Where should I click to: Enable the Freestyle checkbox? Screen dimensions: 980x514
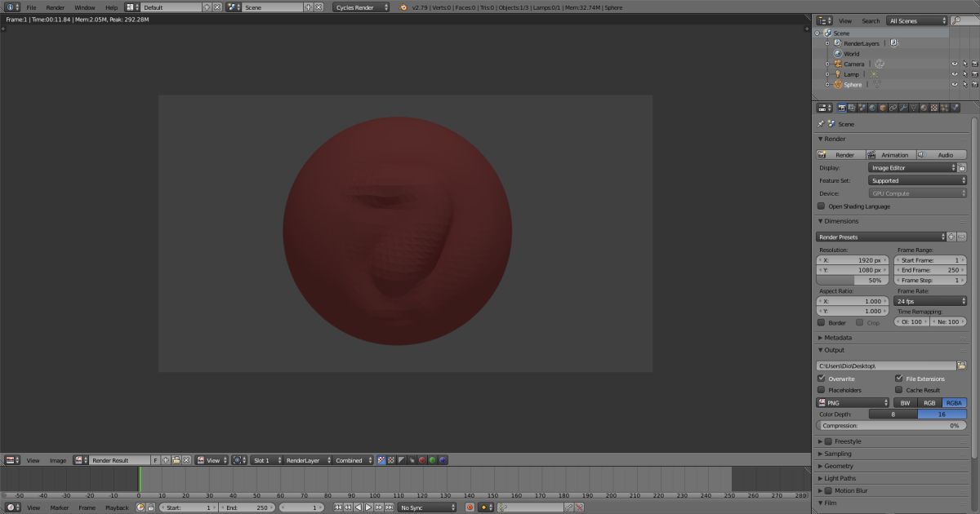(x=828, y=441)
